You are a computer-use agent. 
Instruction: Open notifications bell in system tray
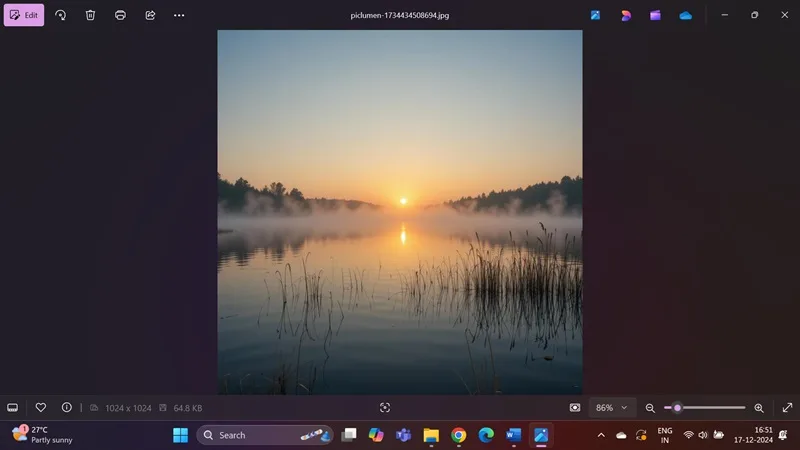tap(783, 435)
